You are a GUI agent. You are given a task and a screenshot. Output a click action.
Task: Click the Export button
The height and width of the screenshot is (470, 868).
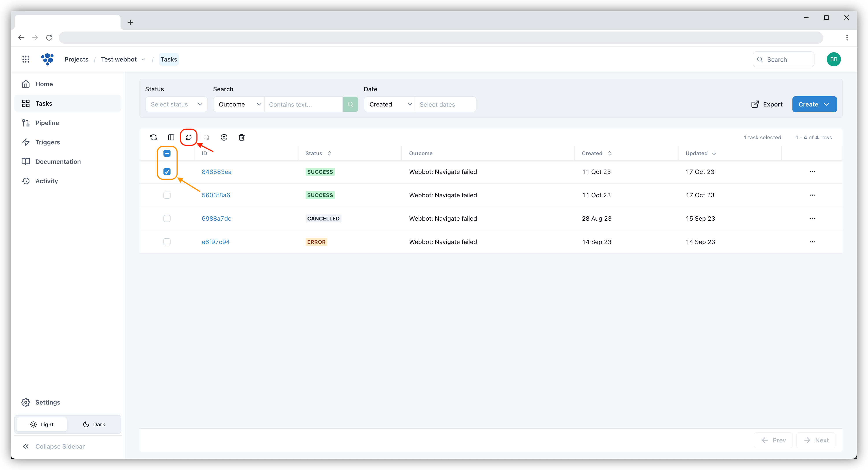tap(767, 104)
